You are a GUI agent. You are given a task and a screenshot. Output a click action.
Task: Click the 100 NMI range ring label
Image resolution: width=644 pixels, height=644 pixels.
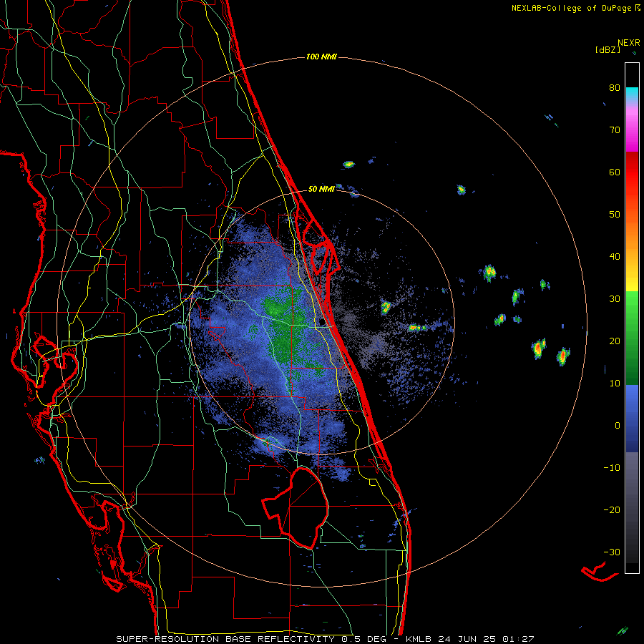click(321, 57)
